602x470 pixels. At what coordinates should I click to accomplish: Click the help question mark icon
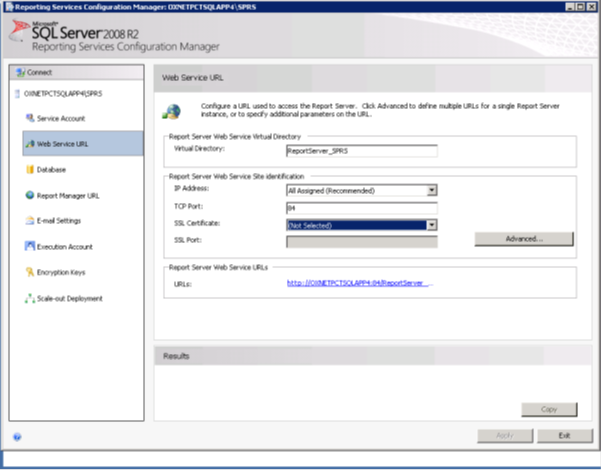pyautogui.click(x=17, y=437)
